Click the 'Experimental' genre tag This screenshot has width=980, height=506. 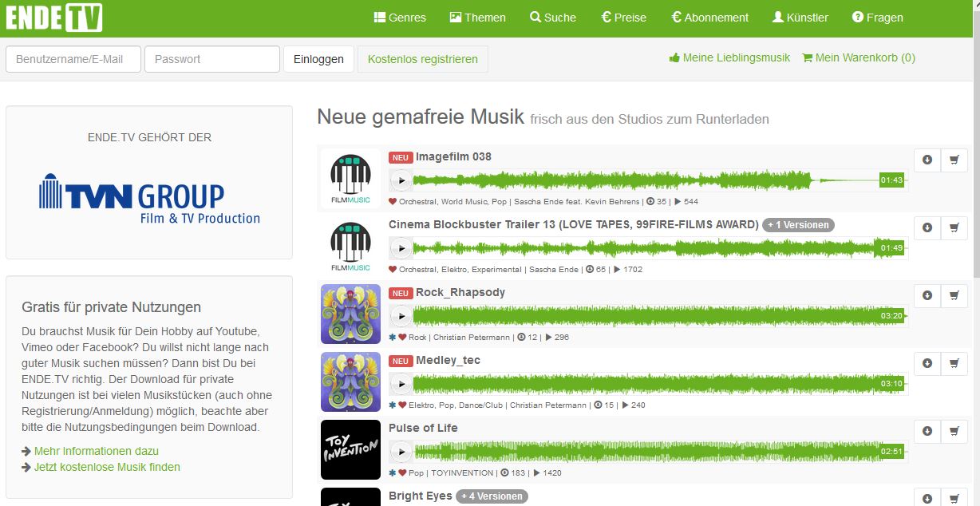pyautogui.click(x=496, y=270)
